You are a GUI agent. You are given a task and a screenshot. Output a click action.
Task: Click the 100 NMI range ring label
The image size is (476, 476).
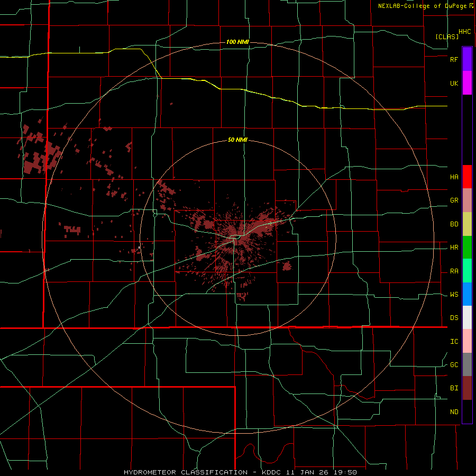pyautogui.click(x=237, y=42)
